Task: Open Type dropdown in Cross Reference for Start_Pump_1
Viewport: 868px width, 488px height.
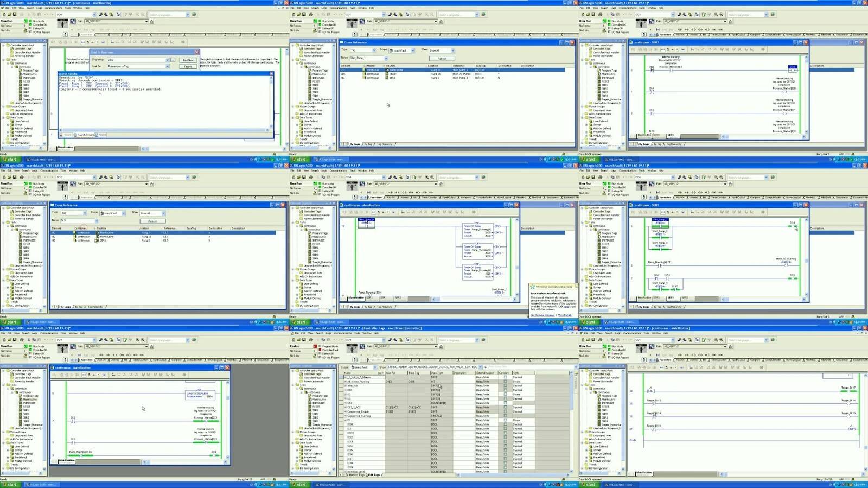Action: tap(374, 50)
